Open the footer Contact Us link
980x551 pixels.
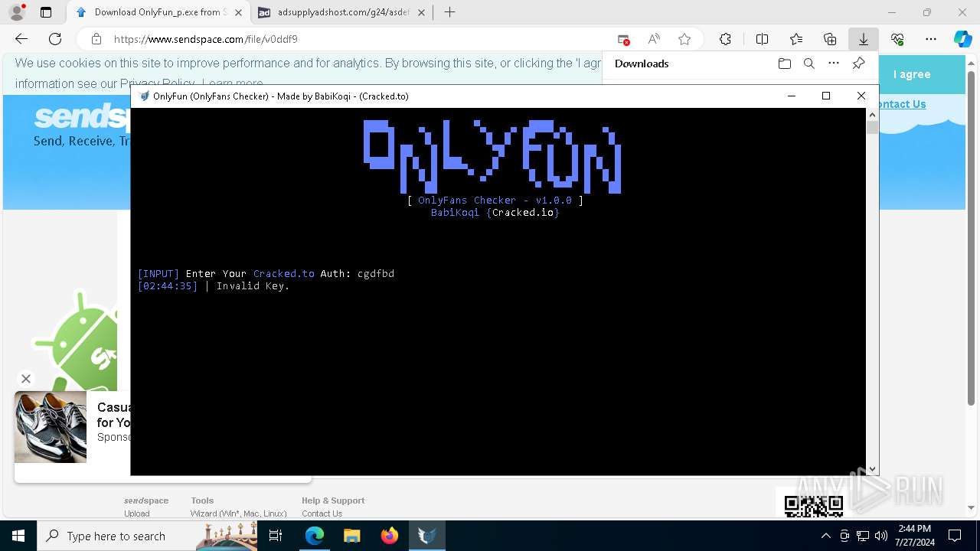tap(322, 514)
